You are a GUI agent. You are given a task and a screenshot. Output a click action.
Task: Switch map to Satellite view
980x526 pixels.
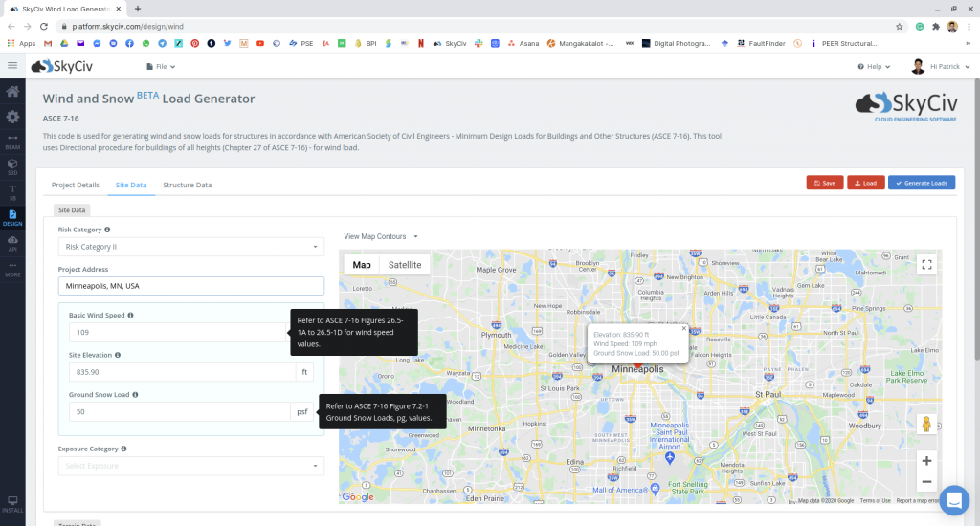click(404, 265)
